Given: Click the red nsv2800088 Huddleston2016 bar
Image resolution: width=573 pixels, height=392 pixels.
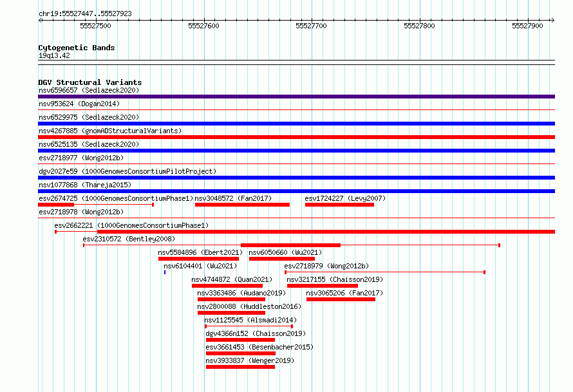Looking at the screenshot, I should tap(231, 313).
